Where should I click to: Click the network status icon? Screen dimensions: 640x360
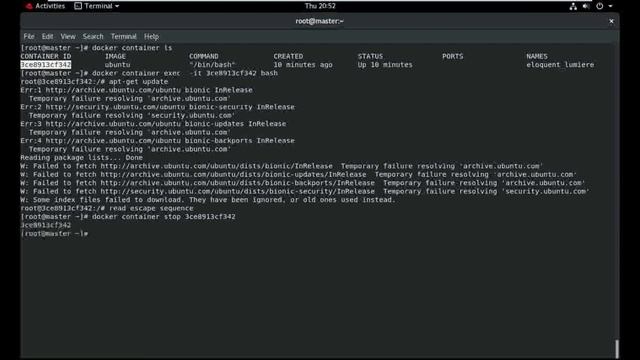pyautogui.click(x=573, y=6)
